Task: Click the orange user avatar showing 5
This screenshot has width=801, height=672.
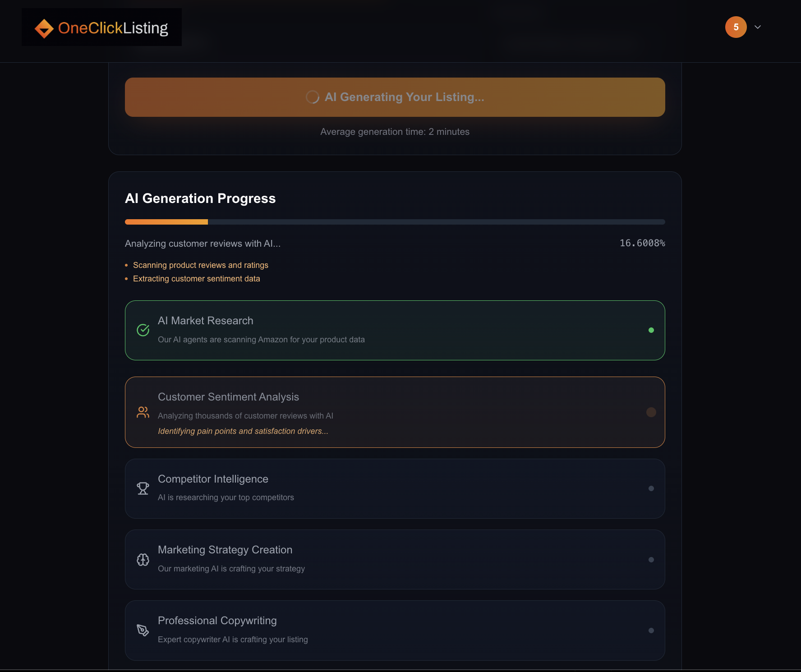Action: 736,27
